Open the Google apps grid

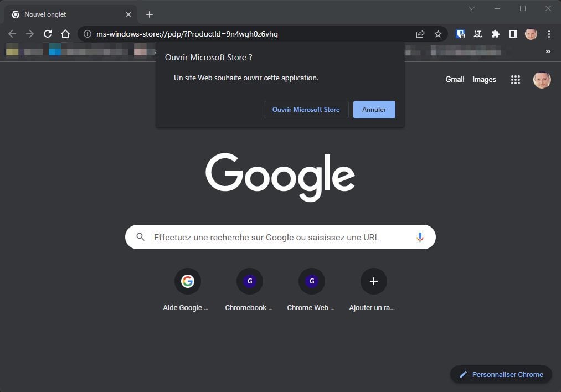tap(515, 79)
